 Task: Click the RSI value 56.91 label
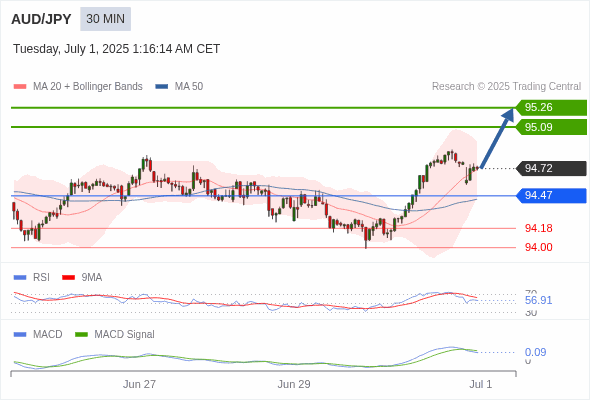pyautogui.click(x=538, y=300)
